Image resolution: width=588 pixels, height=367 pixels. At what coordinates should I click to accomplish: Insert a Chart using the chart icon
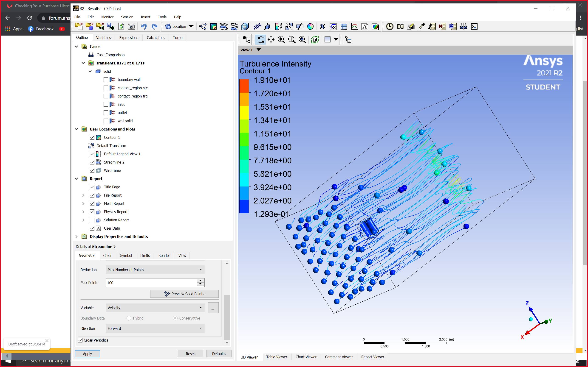[354, 26]
